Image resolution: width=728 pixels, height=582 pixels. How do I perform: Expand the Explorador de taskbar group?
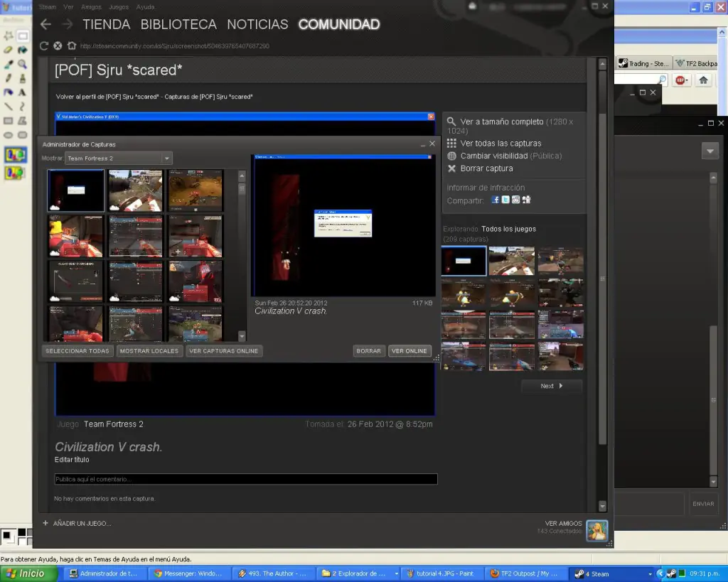[396, 573]
